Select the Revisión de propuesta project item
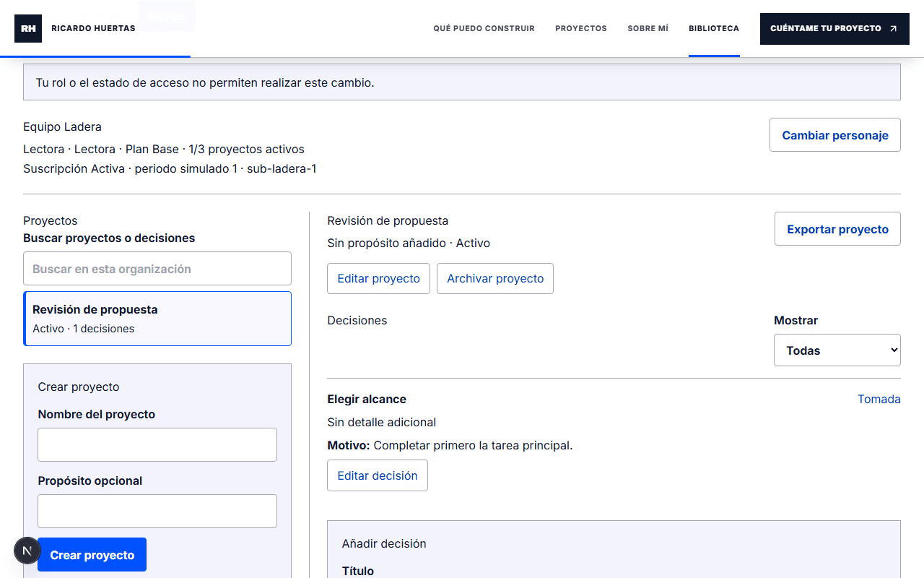 coord(157,319)
